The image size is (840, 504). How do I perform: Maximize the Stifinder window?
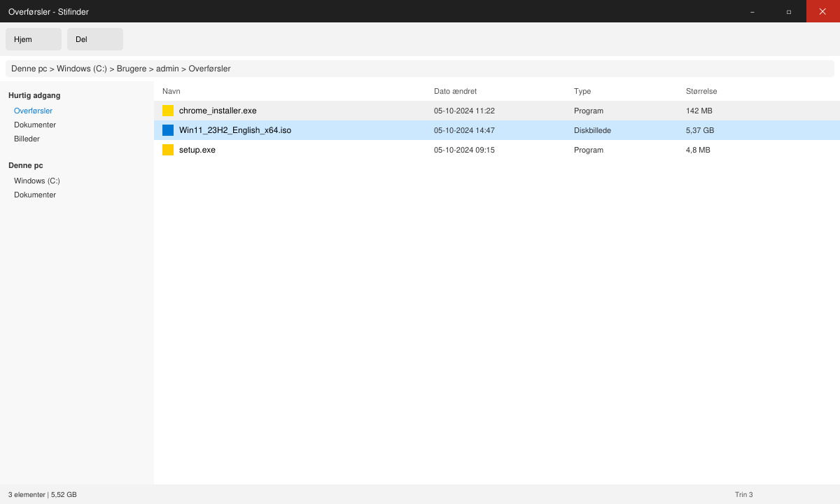(789, 11)
